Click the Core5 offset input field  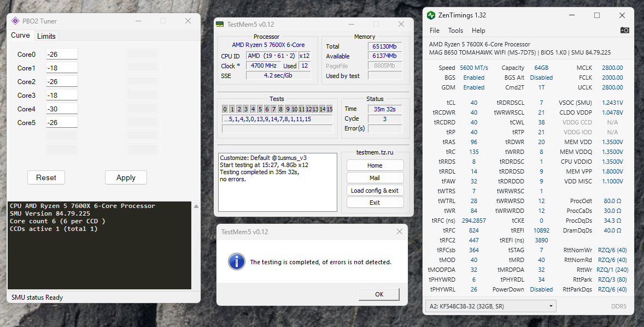[x=62, y=122]
